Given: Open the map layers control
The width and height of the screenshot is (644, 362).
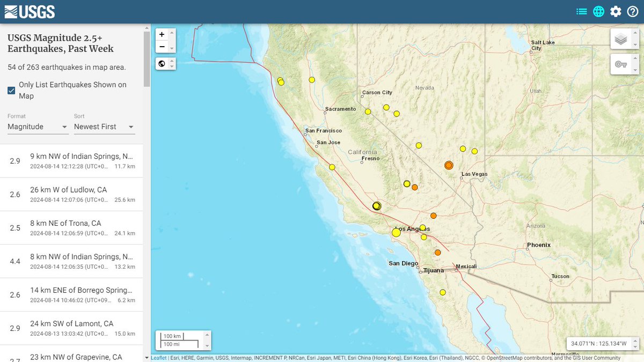Looking at the screenshot, I should click(620, 39).
